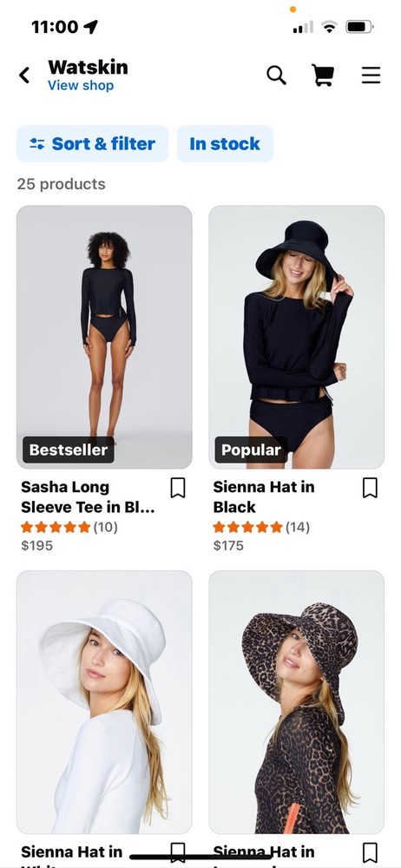The height and width of the screenshot is (868, 401).
Task: Select the Sasha Long Sleeve Tee title
Action: (x=88, y=497)
